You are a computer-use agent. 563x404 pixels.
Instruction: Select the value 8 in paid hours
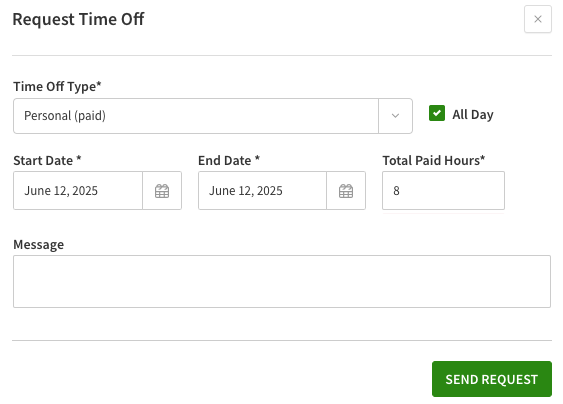(396, 191)
